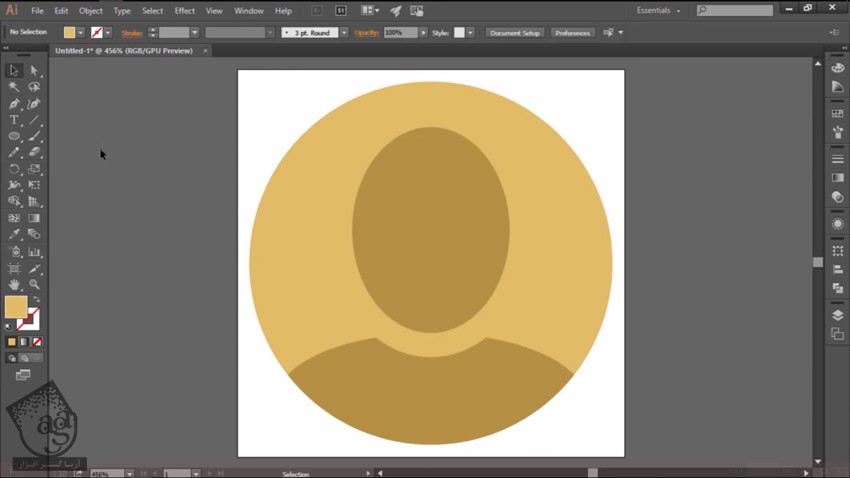Open the zoom level dropdown
Image resolution: width=850 pixels, height=478 pixels.
pos(130,474)
